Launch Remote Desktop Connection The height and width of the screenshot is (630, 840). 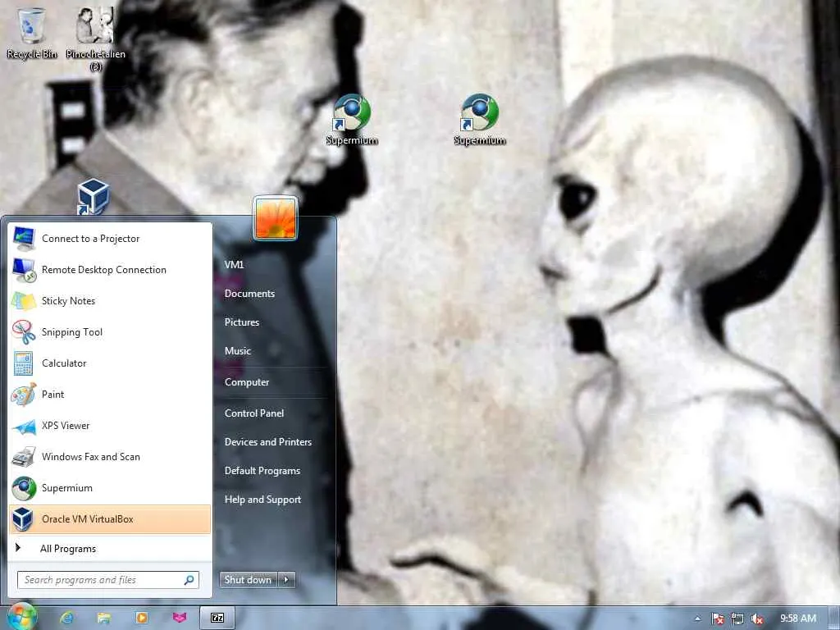(110, 269)
